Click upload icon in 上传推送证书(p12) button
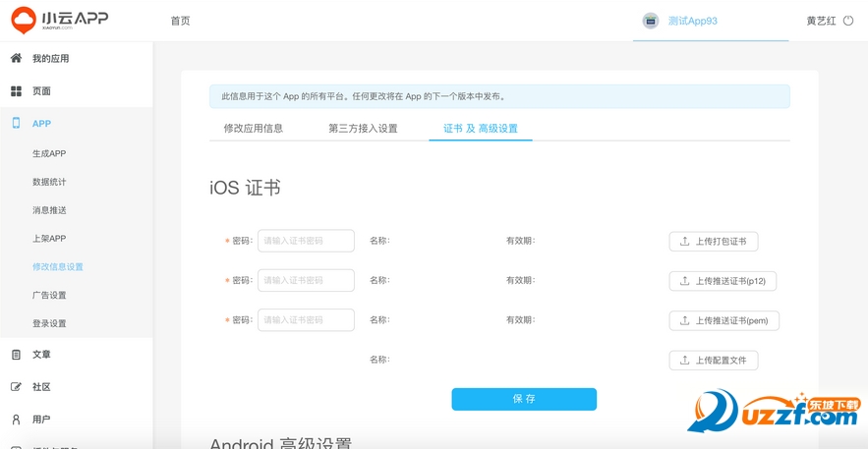 tap(685, 281)
